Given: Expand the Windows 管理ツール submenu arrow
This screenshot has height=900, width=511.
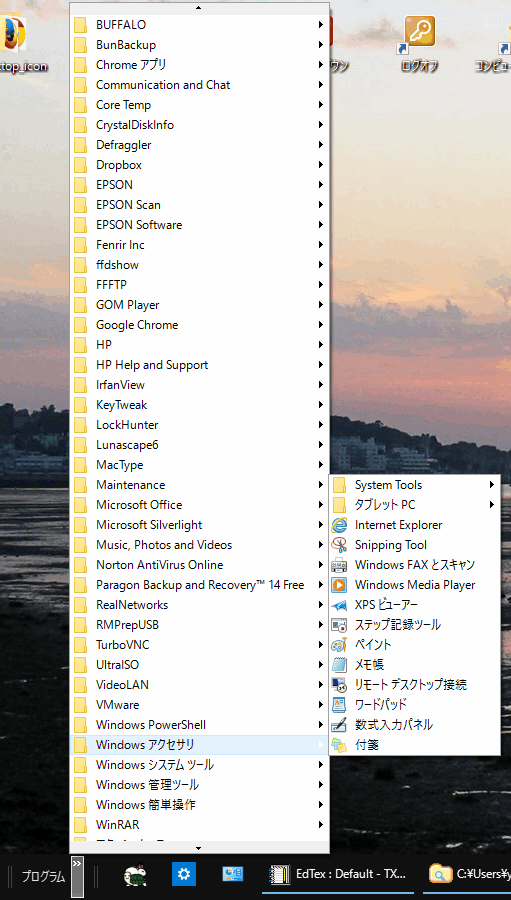Looking at the screenshot, I should [x=321, y=785].
